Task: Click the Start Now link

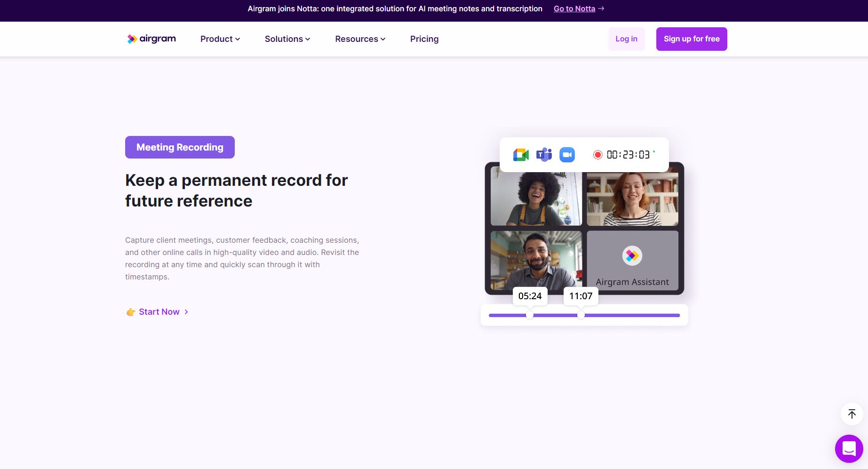Action: (159, 312)
